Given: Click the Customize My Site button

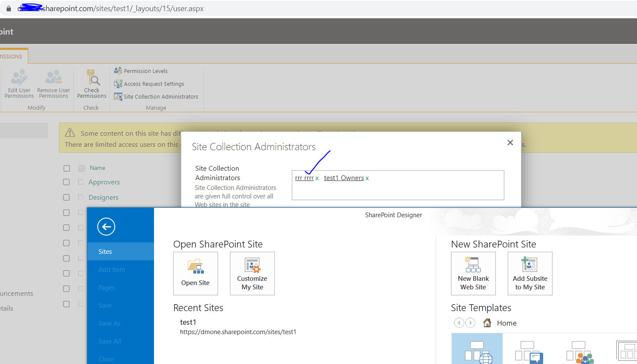Looking at the screenshot, I should (252, 274).
